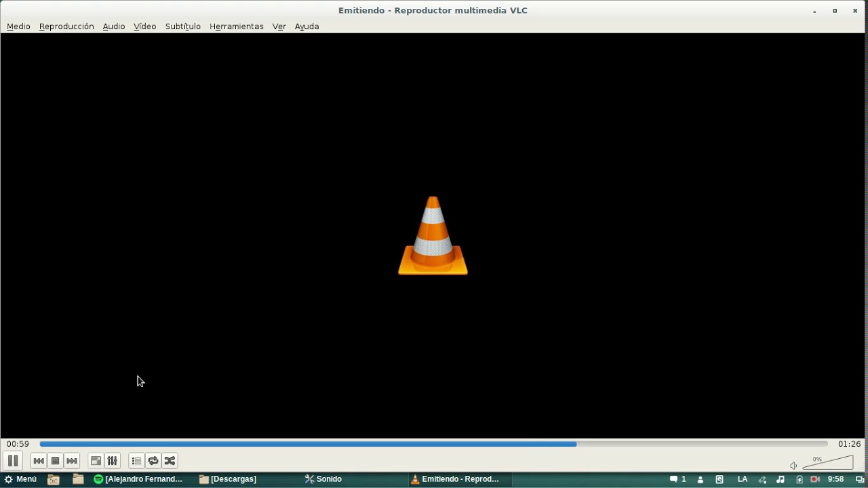868x488 pixels.
Task: Show the playlist view
Action: click(x=136, y=461)
